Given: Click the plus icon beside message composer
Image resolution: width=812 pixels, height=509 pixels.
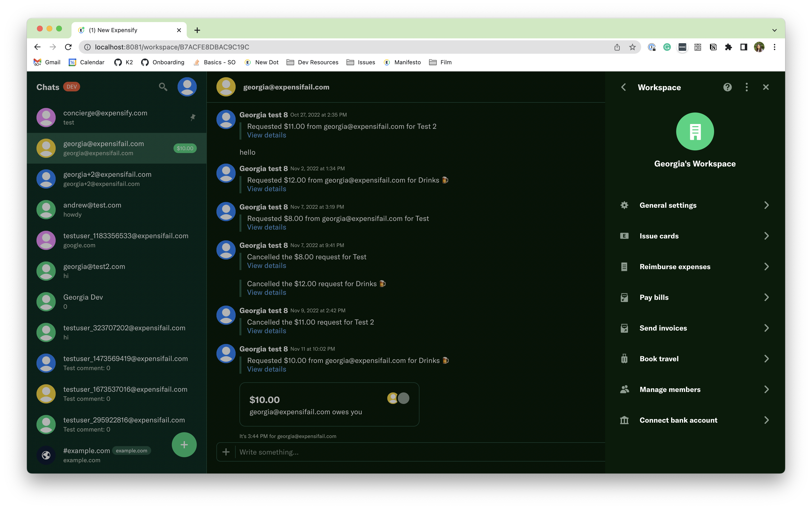Looking at the screenshot, I should click(226, 452).
